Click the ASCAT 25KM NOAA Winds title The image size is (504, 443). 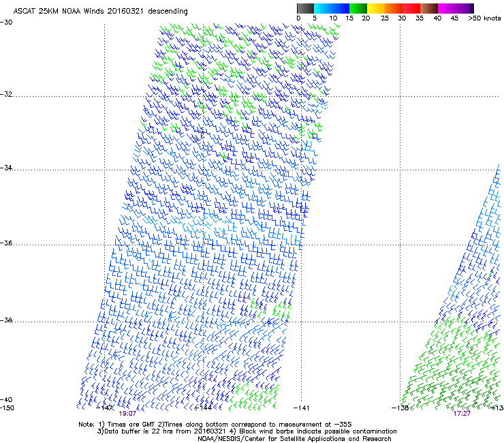click(x=101, y=11)
